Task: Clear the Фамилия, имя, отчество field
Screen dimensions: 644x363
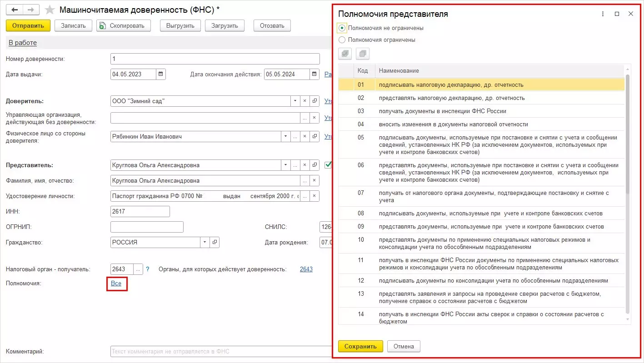Action: [315, 180]
